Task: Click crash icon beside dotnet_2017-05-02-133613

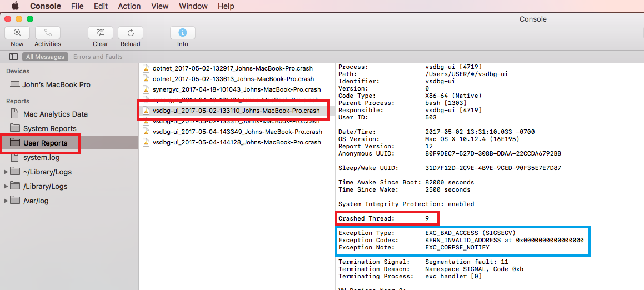Action: 146,79
